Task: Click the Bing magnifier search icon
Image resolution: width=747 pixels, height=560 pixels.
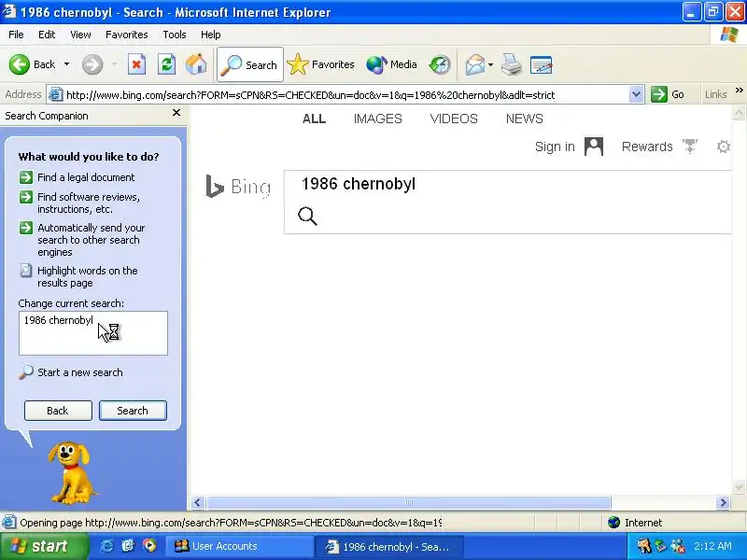Action: 307,216
